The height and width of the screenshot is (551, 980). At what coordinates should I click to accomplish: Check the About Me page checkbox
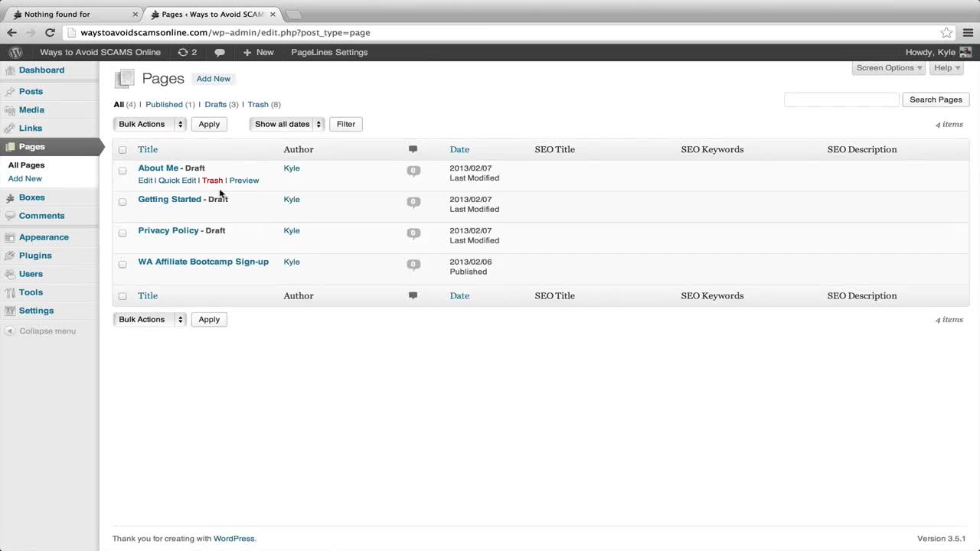[x=122, y=171]
